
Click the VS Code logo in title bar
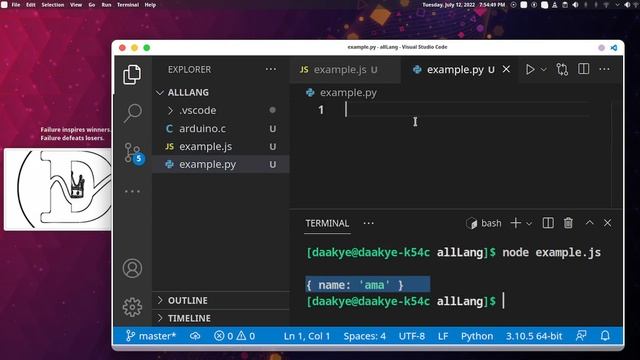[x=613, y=48]
